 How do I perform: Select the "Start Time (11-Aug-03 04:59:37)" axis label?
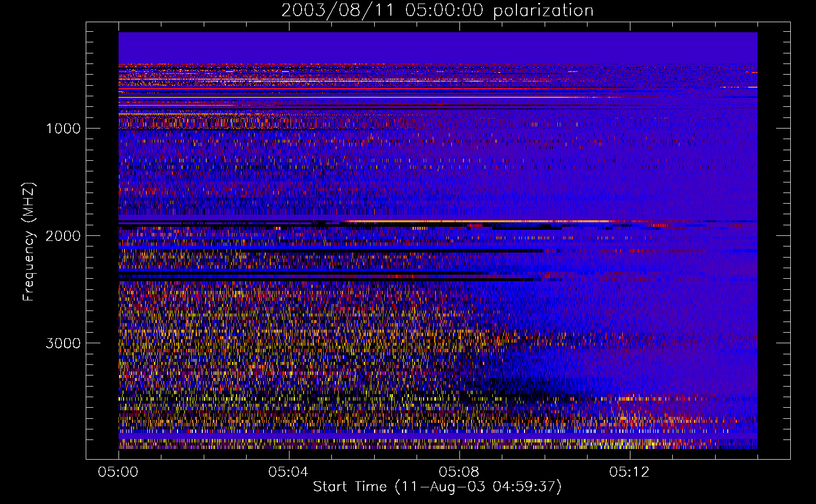coord(437,487)
